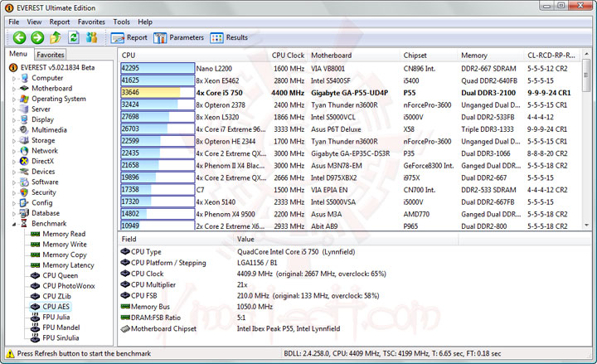Collapse the Benchmark tree node

coord(14,224)
